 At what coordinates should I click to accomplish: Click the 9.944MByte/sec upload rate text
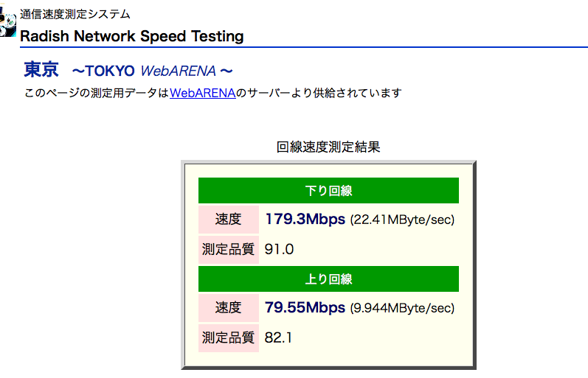[x=402, y=309]
